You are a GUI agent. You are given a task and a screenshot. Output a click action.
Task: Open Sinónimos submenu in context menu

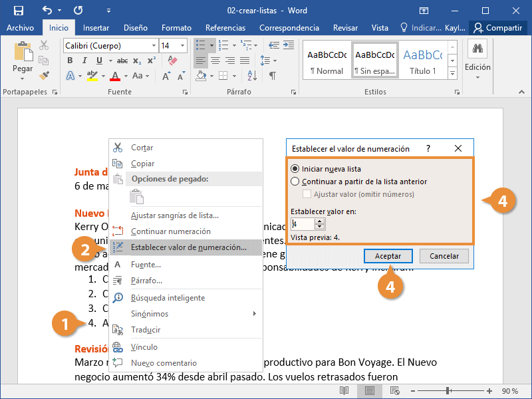186,314
